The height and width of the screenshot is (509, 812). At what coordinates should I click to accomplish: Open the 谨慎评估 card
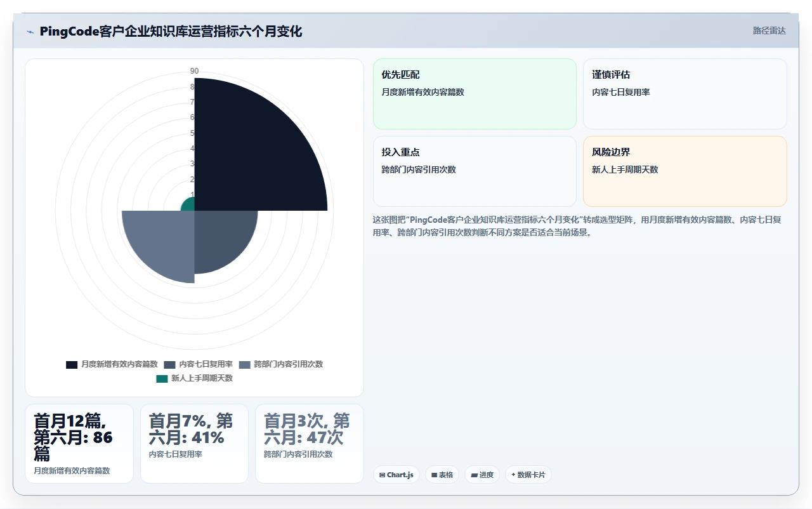click(x=685, y=94)
